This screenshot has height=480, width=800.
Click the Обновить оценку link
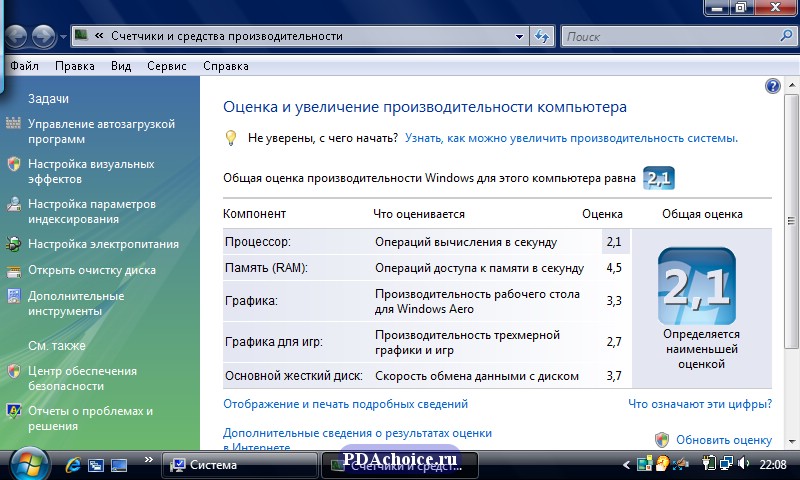tap(723, 440)
